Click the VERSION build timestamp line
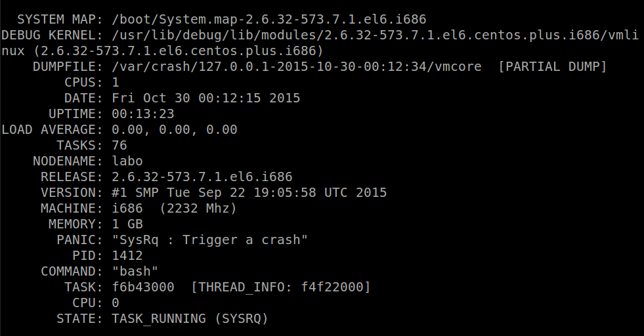 tap(249, 192)
